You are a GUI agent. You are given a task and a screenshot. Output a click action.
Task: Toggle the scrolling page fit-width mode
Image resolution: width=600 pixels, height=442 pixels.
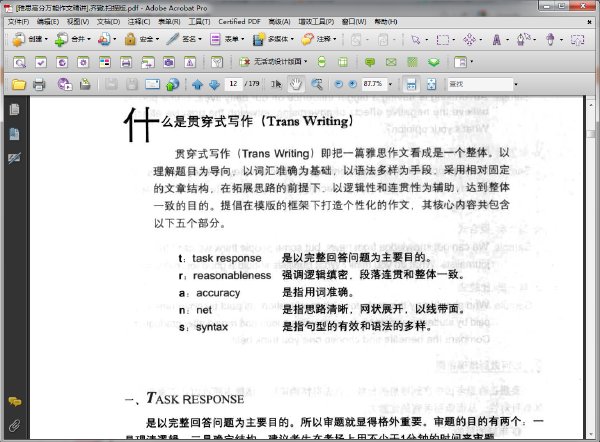pos(411,84)
